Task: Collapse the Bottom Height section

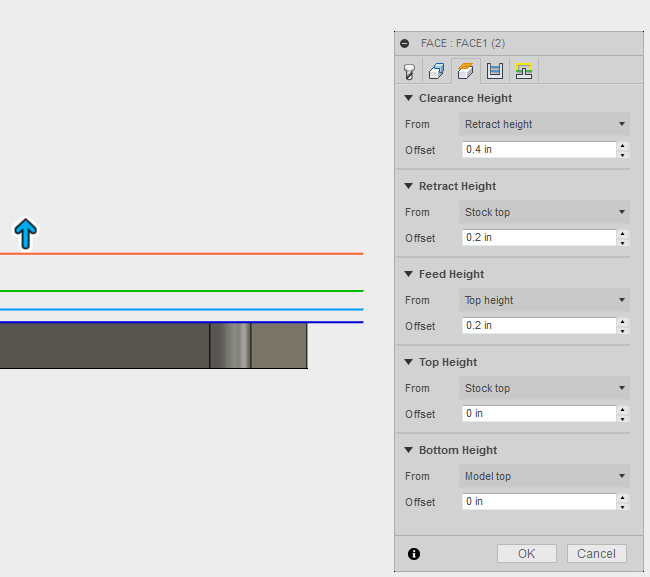Action: tap(409, 450)
